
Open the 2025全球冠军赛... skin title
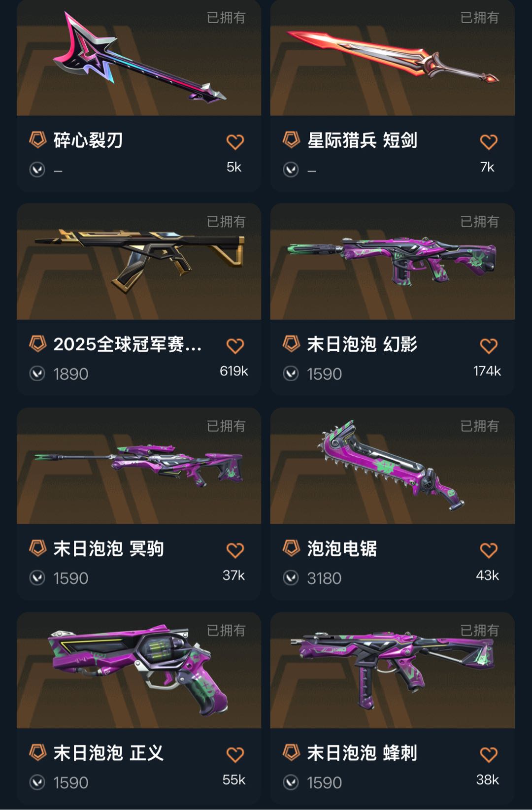(128, 344)
